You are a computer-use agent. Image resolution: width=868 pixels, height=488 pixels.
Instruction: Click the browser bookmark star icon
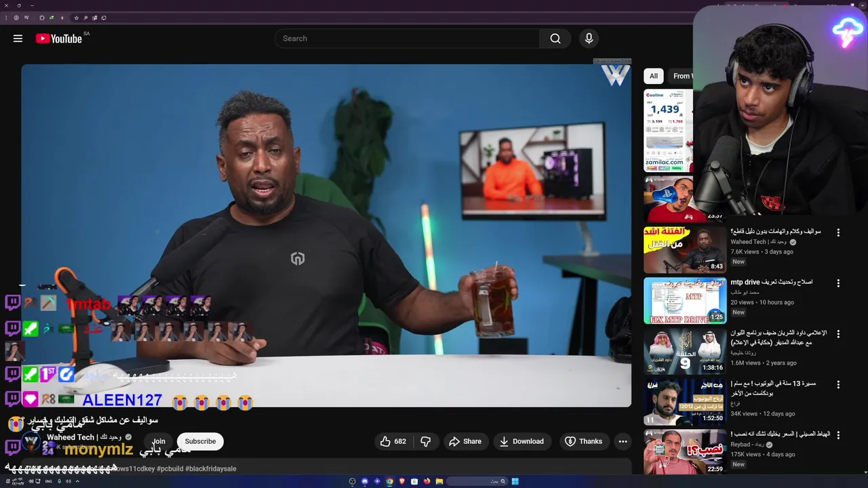(76, 18)
